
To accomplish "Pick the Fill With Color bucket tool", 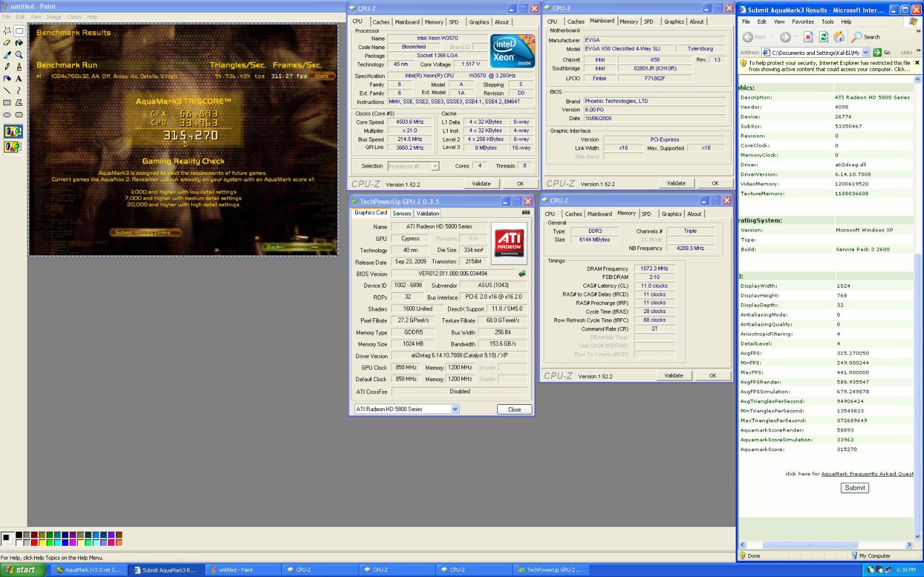I will click(19, 43).
